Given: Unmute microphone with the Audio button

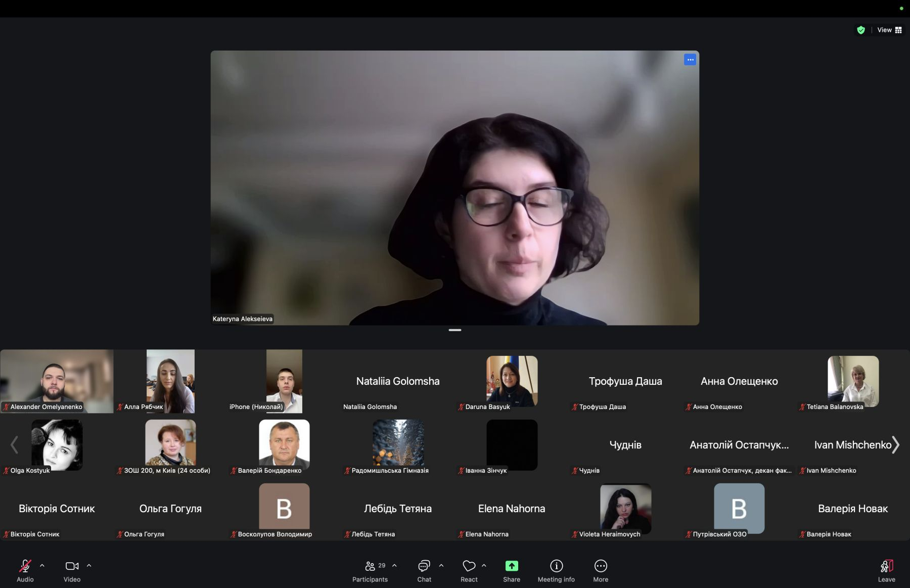Looking at the screenshot, I should click(25, 570).
